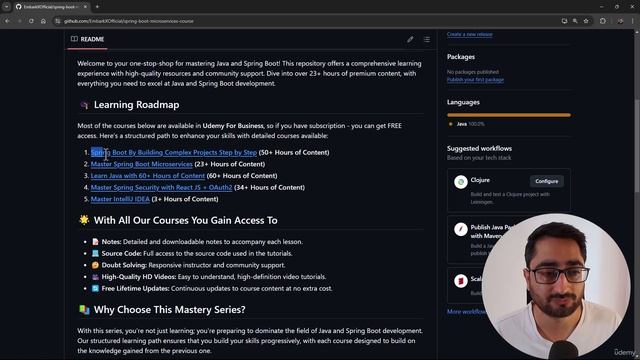
Task: Click the Learning Roadmap heading
Action: pos(136,104)
